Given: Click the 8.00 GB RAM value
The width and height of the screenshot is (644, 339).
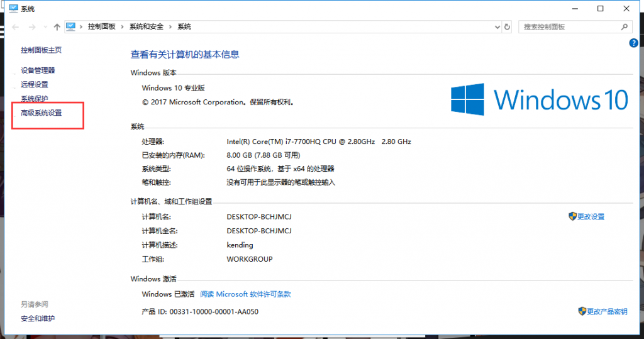Looking at the screenshot, I should coord(264,155).
